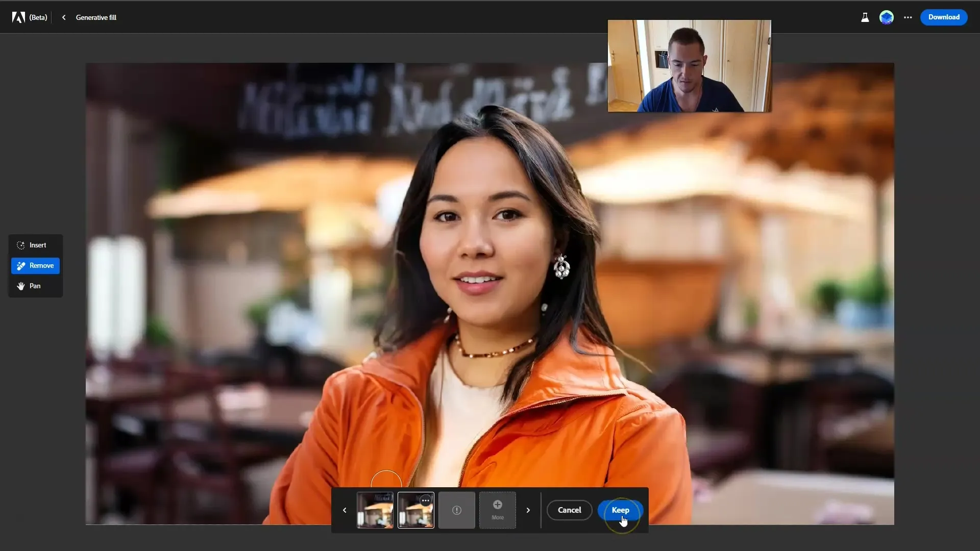This screenshot has height=551, width=980.
Task: Click the Add More generations icon
Action: coord(498,509)
